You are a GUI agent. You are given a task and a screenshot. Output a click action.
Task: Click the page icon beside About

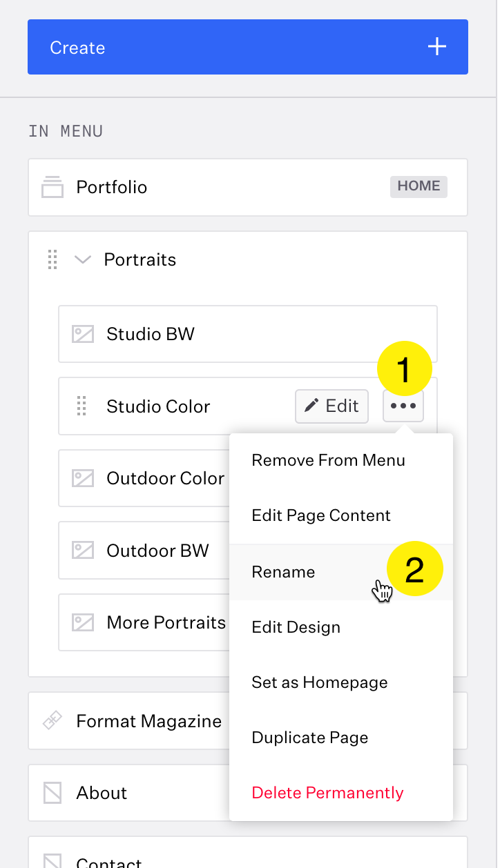pos(52,793)
